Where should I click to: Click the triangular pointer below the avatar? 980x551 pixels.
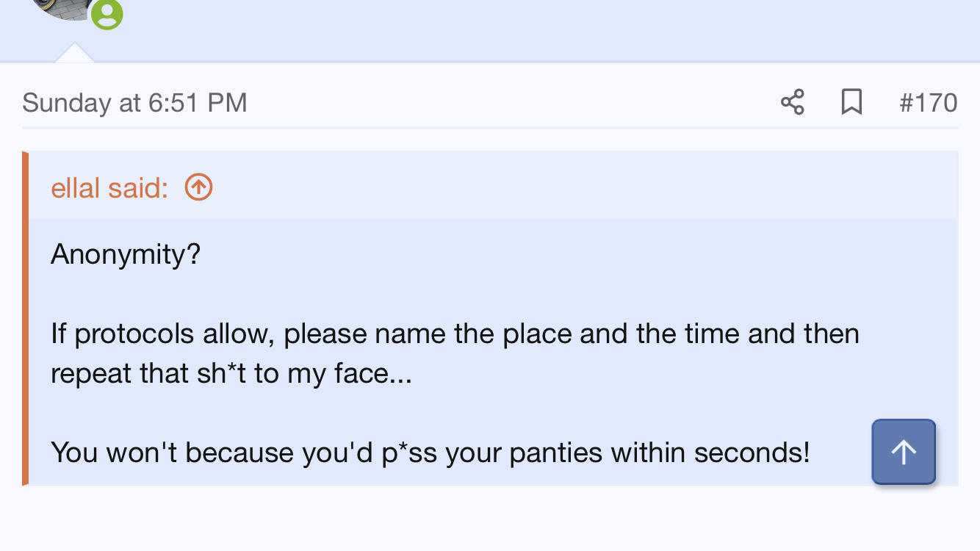pos(74,54)
